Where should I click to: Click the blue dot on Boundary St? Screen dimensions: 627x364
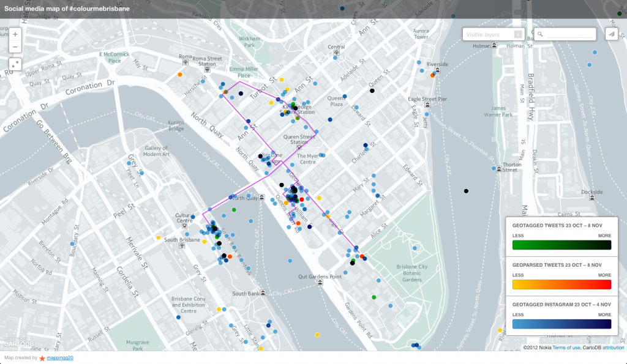click(72, 243)
